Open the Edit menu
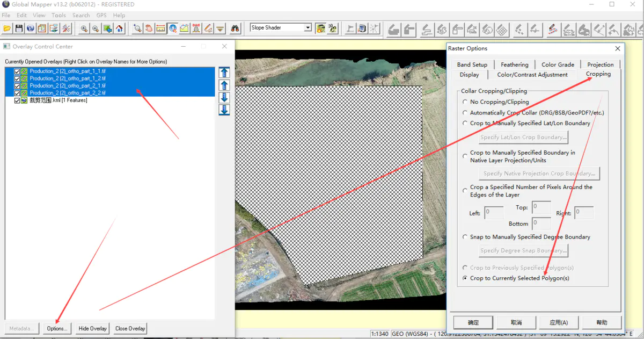 21,15
